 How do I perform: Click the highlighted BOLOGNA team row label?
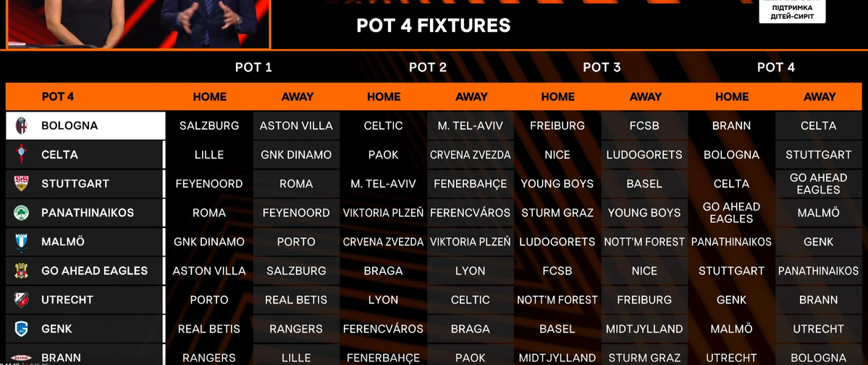coord(69,126)
